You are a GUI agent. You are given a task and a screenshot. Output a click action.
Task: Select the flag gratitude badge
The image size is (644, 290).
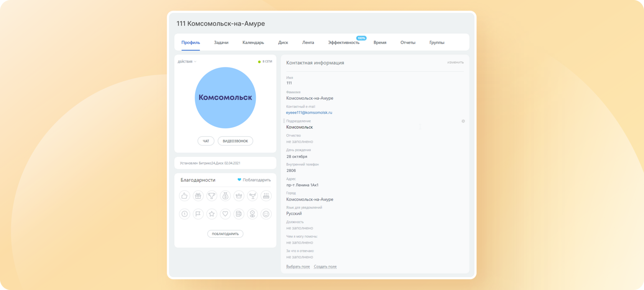pyautogui.click(x=198, y=214)
